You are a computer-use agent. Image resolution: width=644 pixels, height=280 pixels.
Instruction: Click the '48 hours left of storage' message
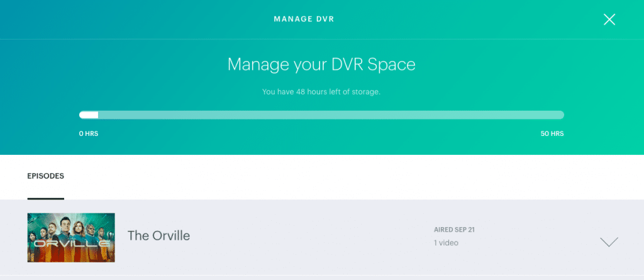tap(321, 92)
